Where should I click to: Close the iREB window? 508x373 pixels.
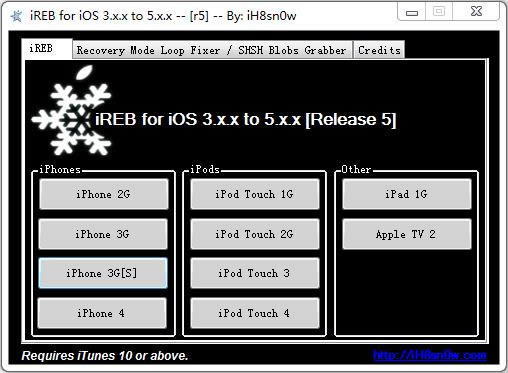point(476,12)
